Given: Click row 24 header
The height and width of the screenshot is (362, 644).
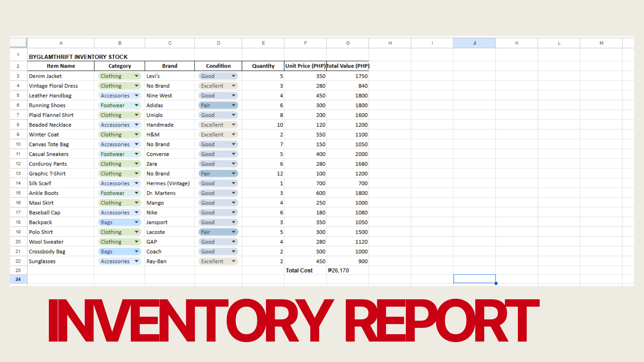Looking at the screenshot, I should [18, 279].
